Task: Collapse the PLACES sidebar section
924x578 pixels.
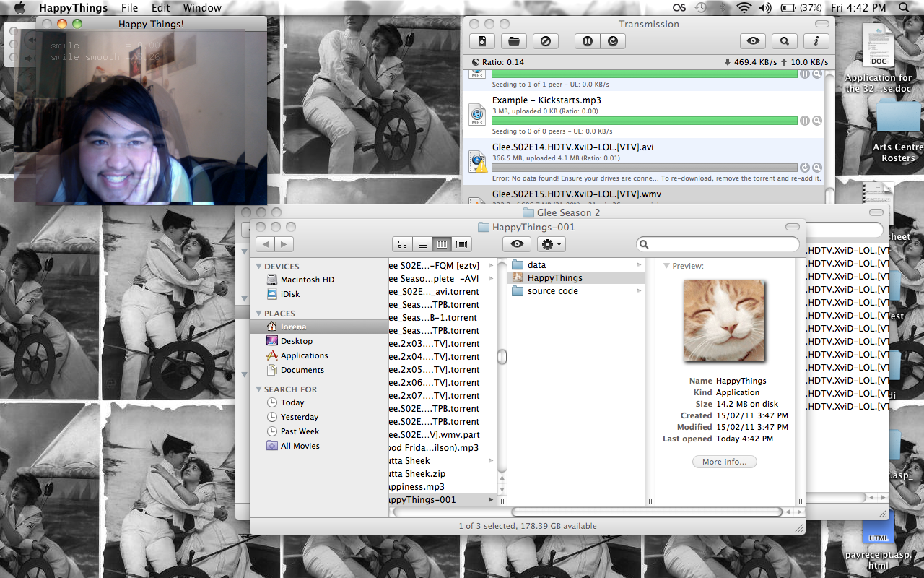Action: point(258,314)
